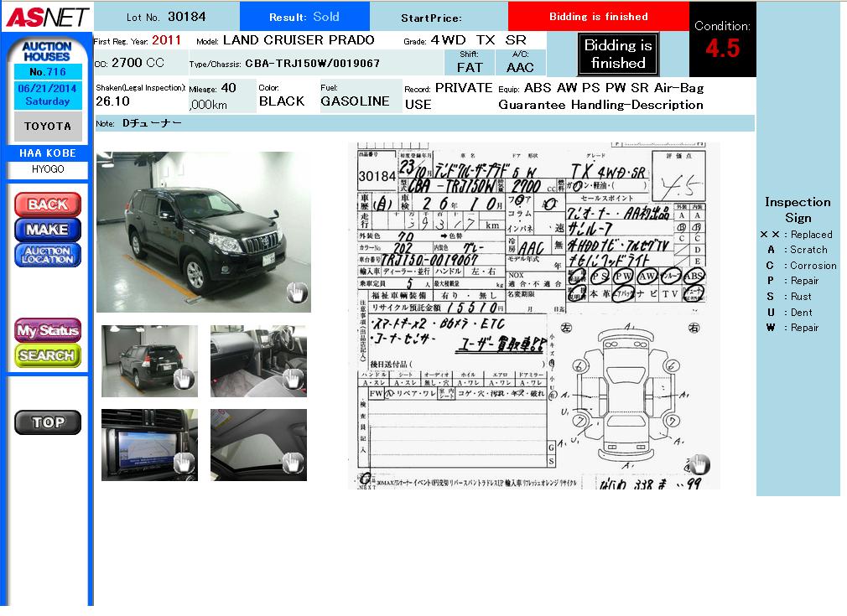The image size is (847, 616).
Task: Click the green SEARCH button
Action: pyautogui.click(x=48, y=355)
